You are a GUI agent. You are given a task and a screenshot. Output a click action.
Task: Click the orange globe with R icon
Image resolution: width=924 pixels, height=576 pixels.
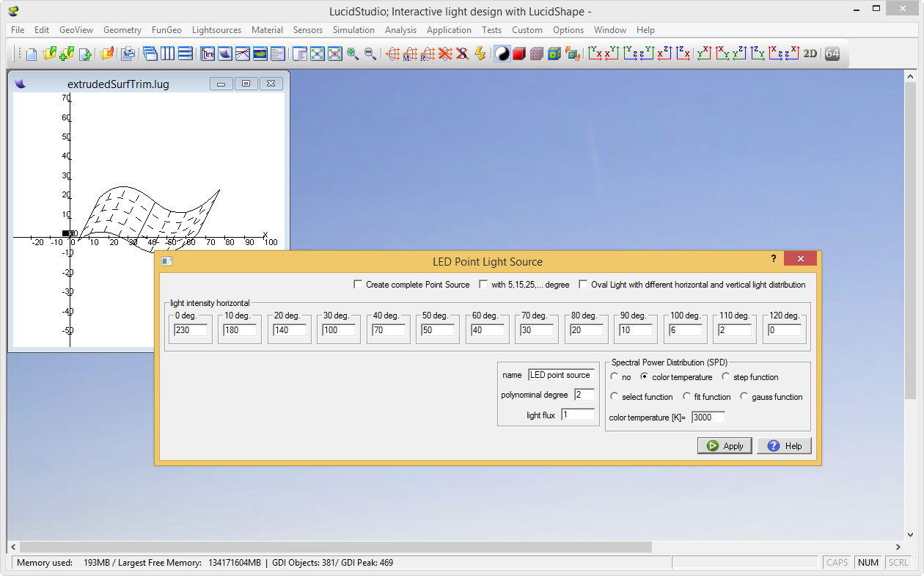428,54
